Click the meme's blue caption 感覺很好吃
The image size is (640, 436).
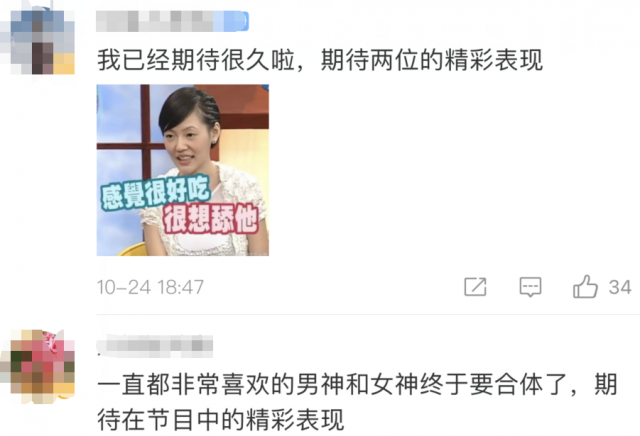(x=156, y=193)
